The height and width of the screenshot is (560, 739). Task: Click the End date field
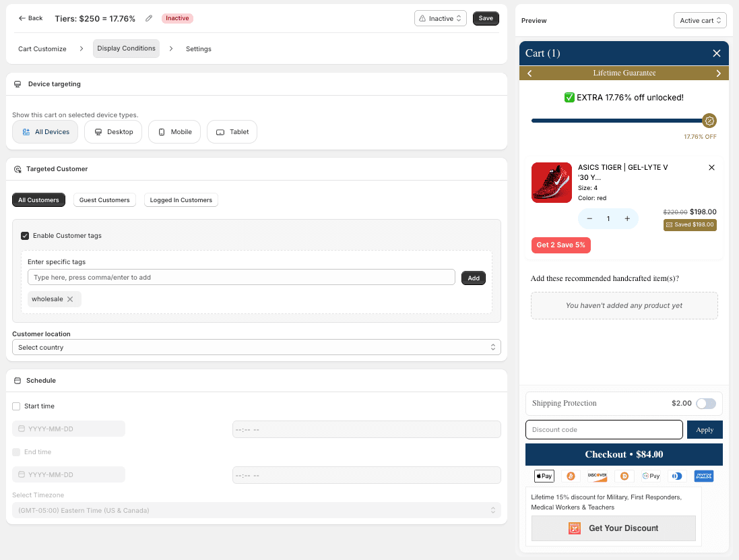[x=69, y=474]
